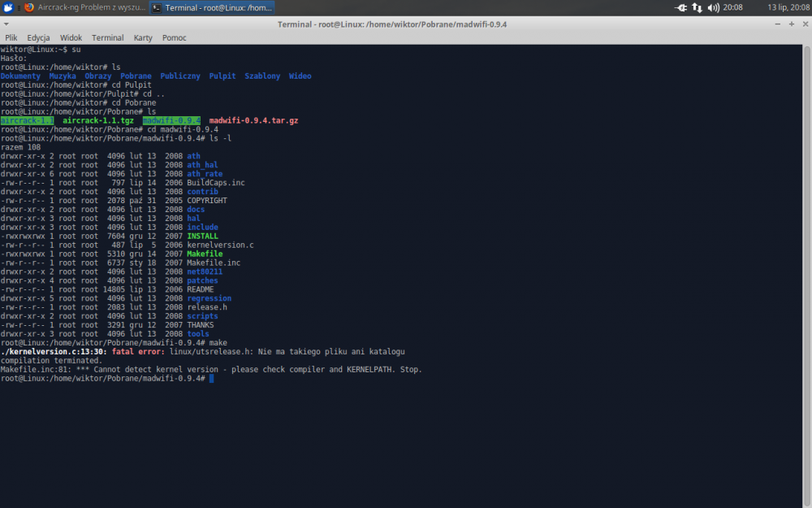Click the 'razem 108' total line
Image resolution: width=812 pixels, height=508 pixels.
click(21, 147)
